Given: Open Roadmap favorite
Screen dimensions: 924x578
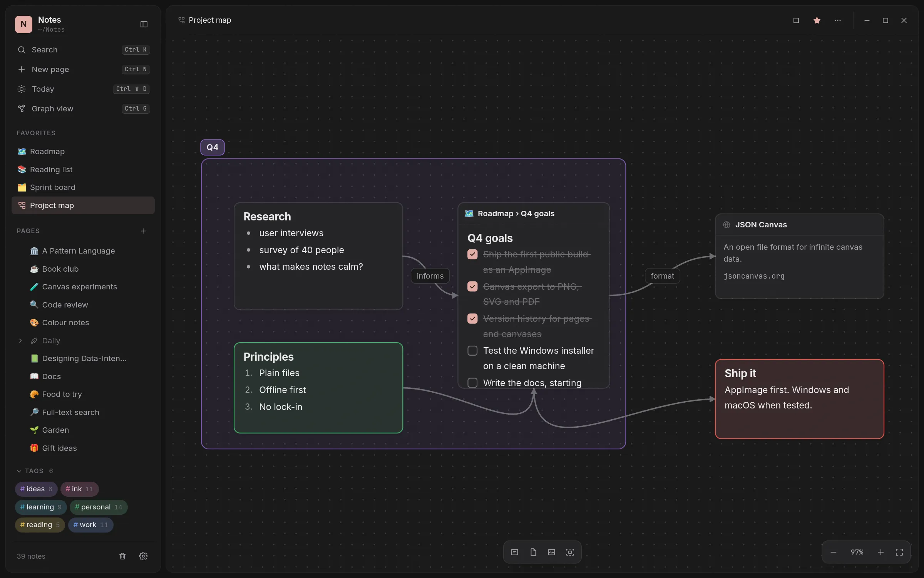Looking at the screenshot, I should click(83, 151).
